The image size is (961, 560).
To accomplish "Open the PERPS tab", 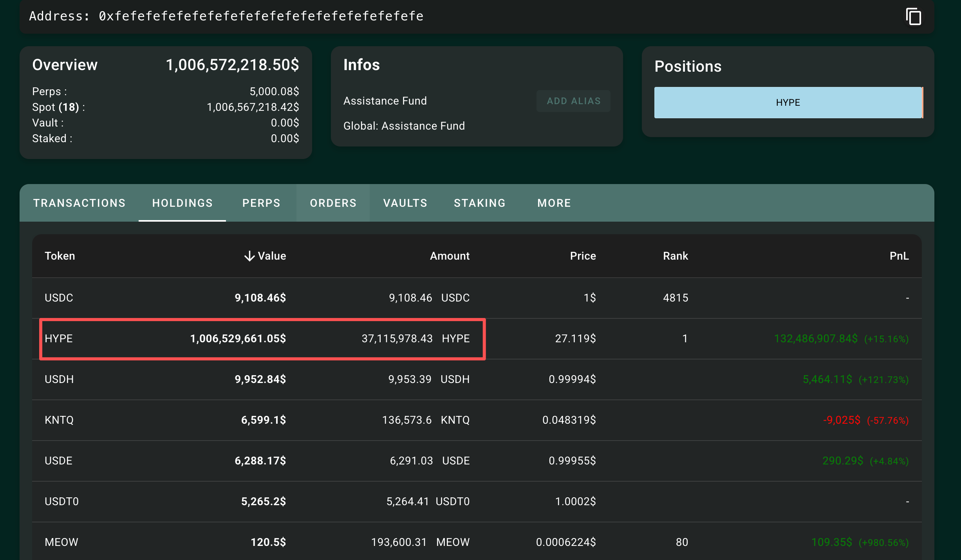I will [x=261, y=203].
